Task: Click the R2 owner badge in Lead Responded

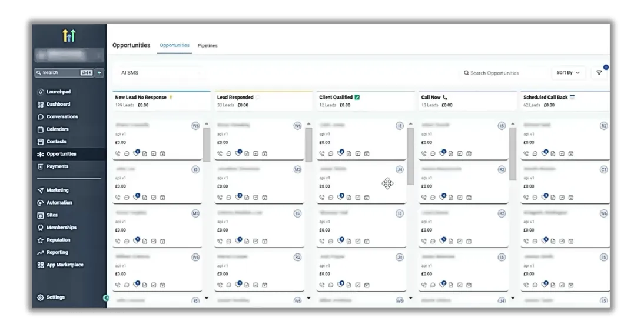Action: tap(298, 257)
